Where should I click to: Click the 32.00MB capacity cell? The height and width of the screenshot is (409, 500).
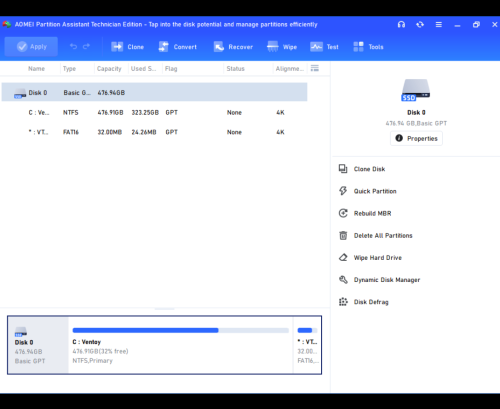110,132
